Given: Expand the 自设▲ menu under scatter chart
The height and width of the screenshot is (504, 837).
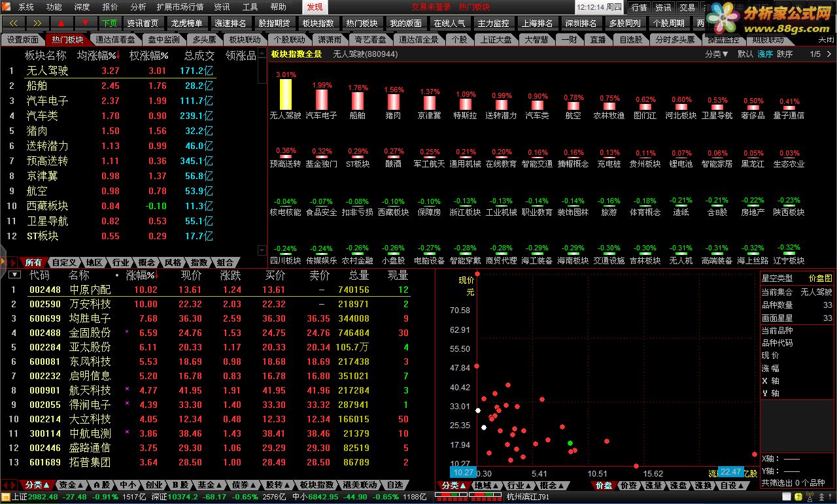Looking at the screenshot, I should click(x=732, y=486).
